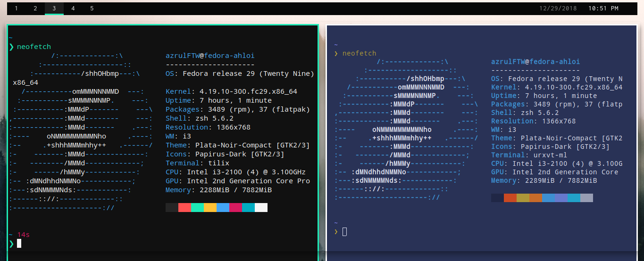Click the block cursor in the left terminal prompt
Viewport: 644px width, 261px height.
(x=19, y=243)
